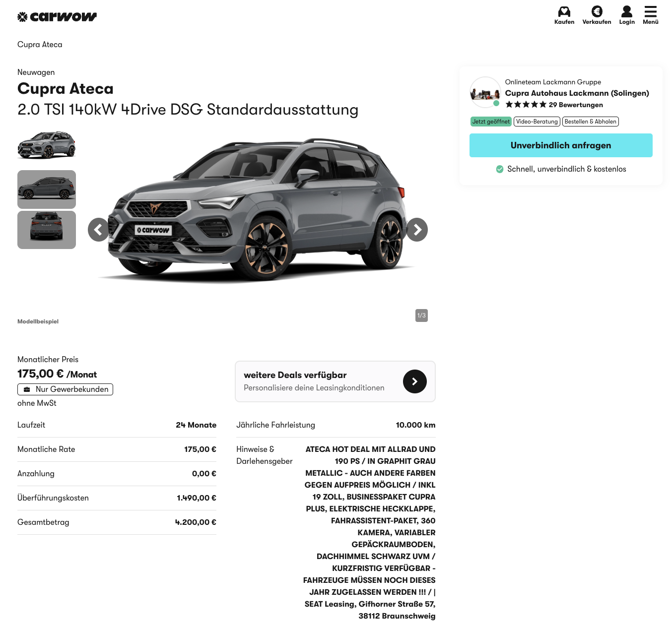The height and width of the screenshot is (628, 672).
Task: Select the front angle car thumbnail
Action: pos(47,145)
